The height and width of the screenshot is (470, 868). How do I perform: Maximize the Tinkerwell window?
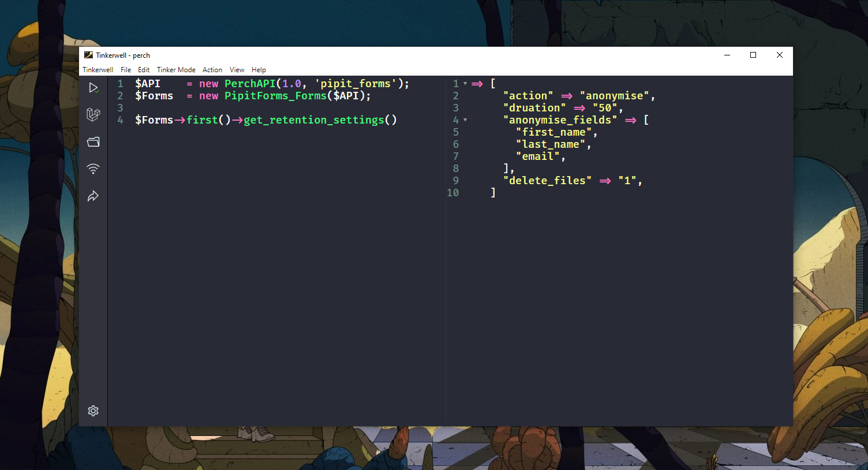click(x=753, y=55)
